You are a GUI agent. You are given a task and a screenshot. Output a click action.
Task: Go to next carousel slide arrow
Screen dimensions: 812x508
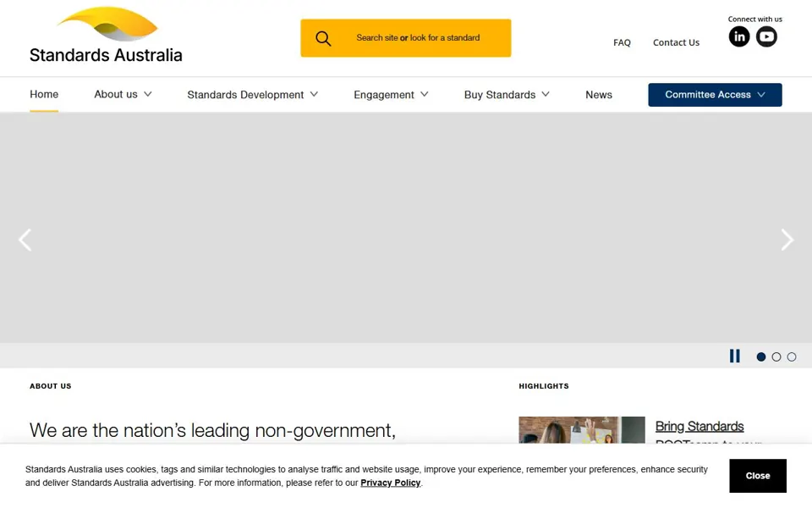tap(787, 240)
